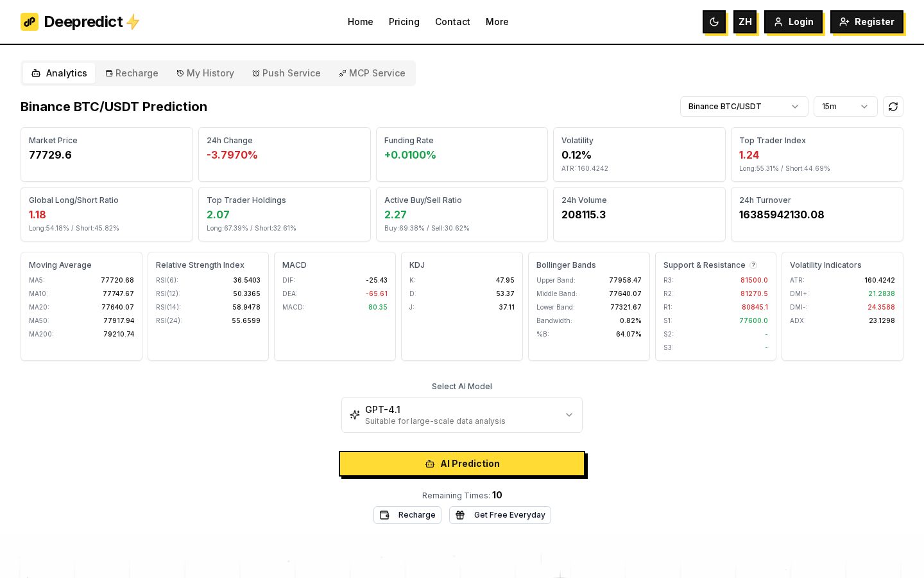
Task: Click the S1 support value 77600.0
Action: (x=753, y=320)
